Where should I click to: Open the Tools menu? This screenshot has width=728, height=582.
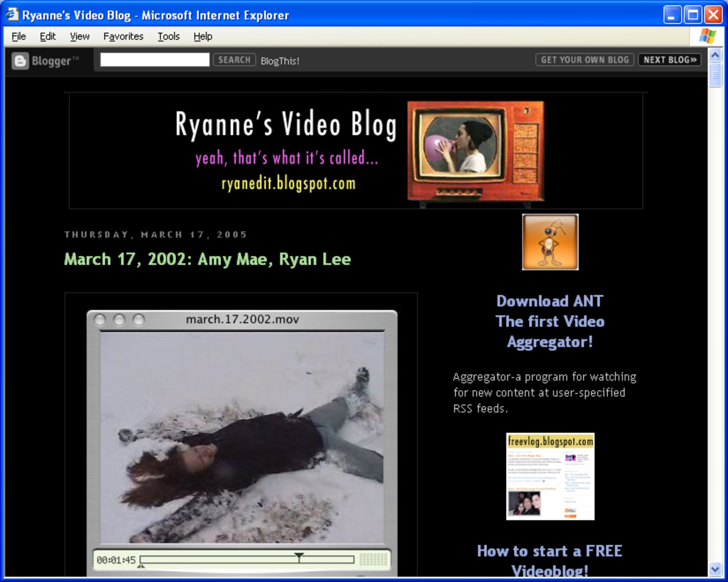[168, 36]
